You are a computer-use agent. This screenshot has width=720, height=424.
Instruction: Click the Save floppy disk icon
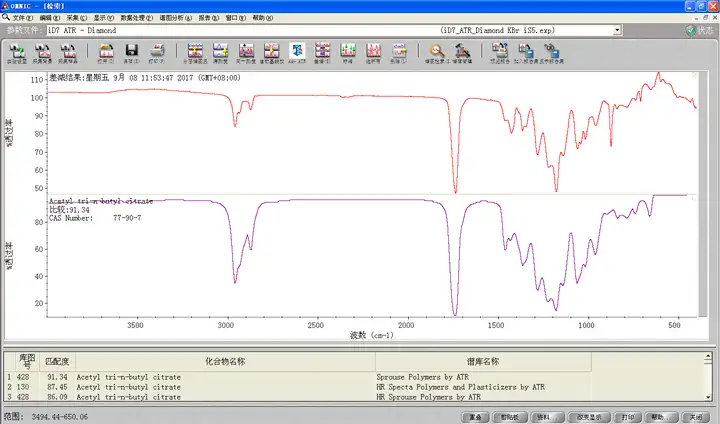131,53
